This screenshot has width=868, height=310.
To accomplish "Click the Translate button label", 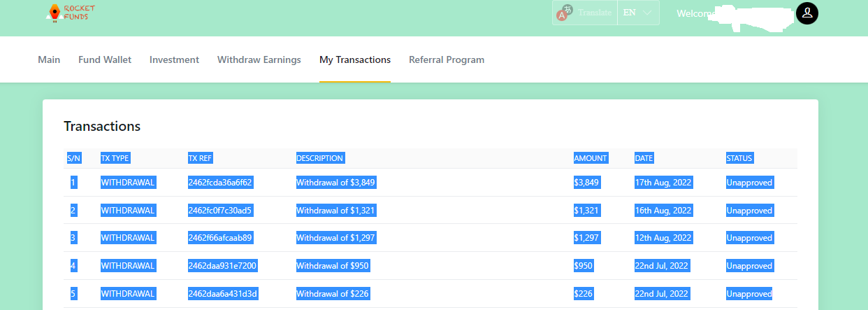I will [595, 13].
